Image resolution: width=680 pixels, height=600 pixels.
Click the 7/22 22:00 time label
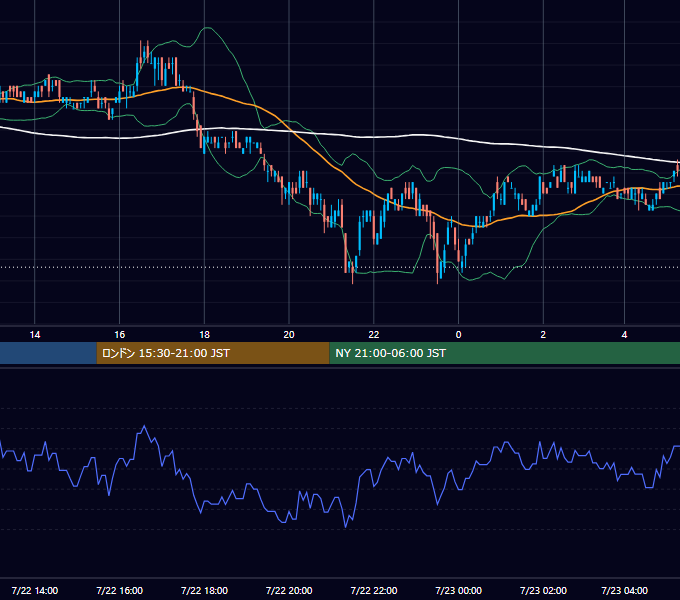pyautogui.click(x=374, y=590)
